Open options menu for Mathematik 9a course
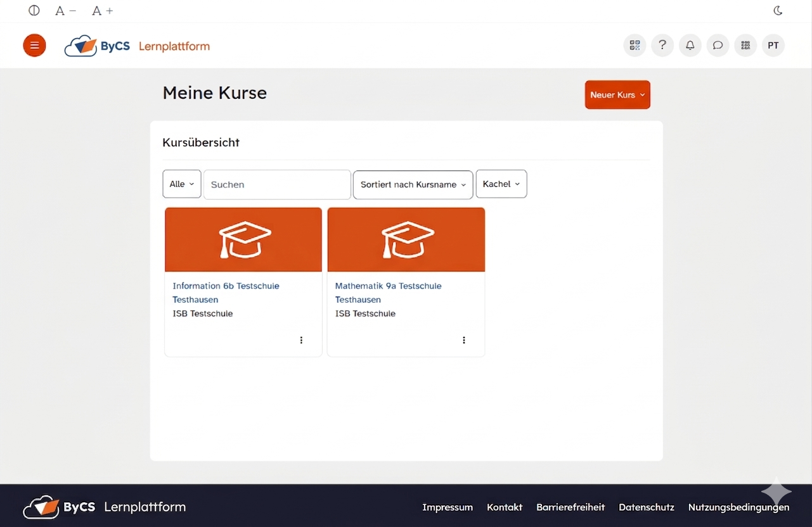 [x=464, y=340]
